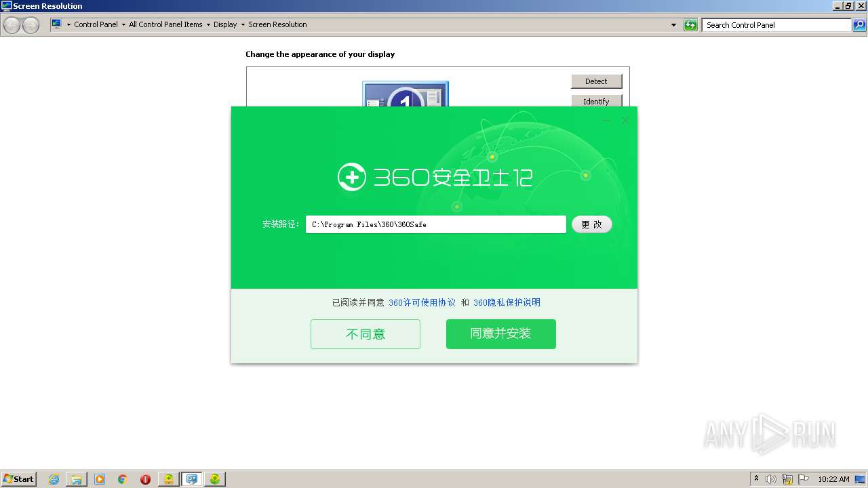Click All Control Panel Items breadcrumb
Screen dimensions: 868x488
165,24
